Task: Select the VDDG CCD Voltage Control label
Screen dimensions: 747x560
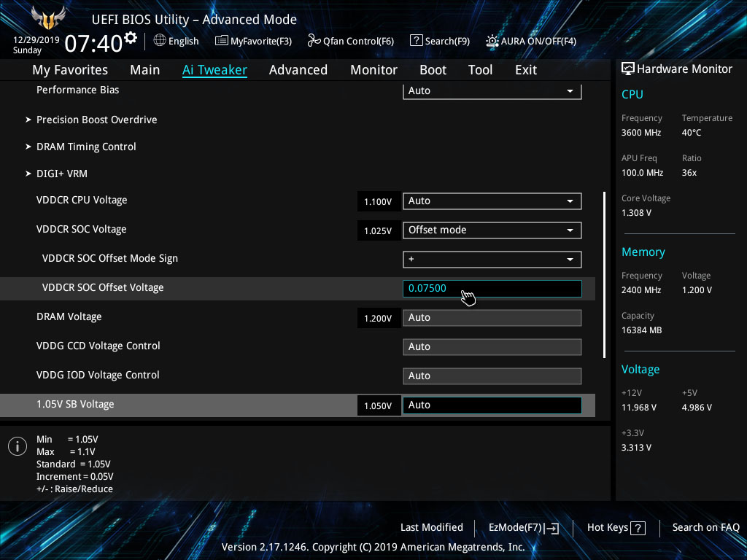Action: point(98,346)
